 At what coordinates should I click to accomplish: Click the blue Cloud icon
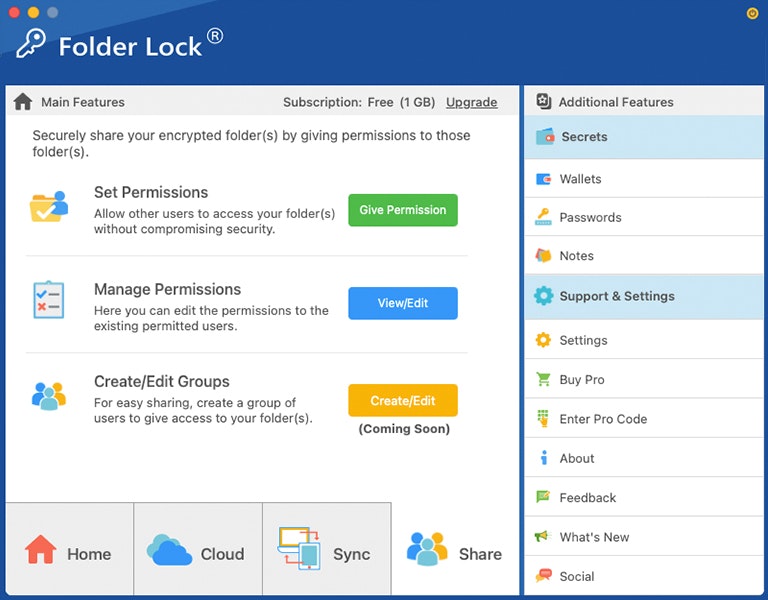click(x=169, y=550)
